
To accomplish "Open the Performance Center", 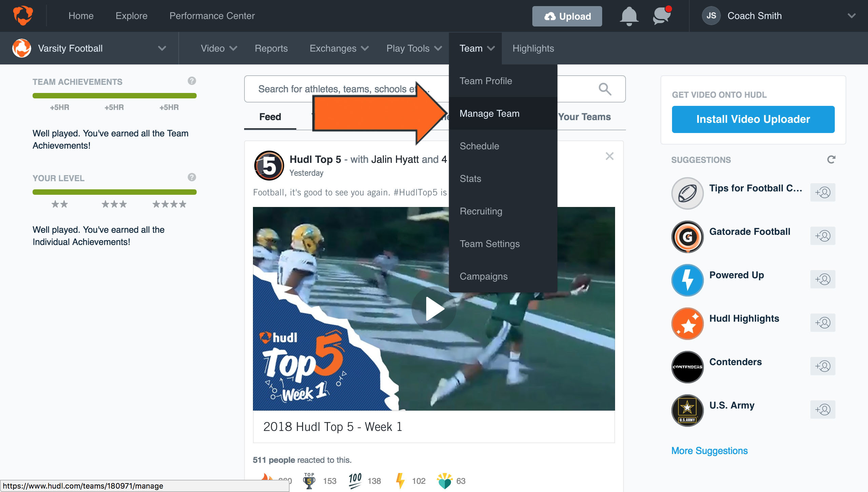I will [212, 16].
